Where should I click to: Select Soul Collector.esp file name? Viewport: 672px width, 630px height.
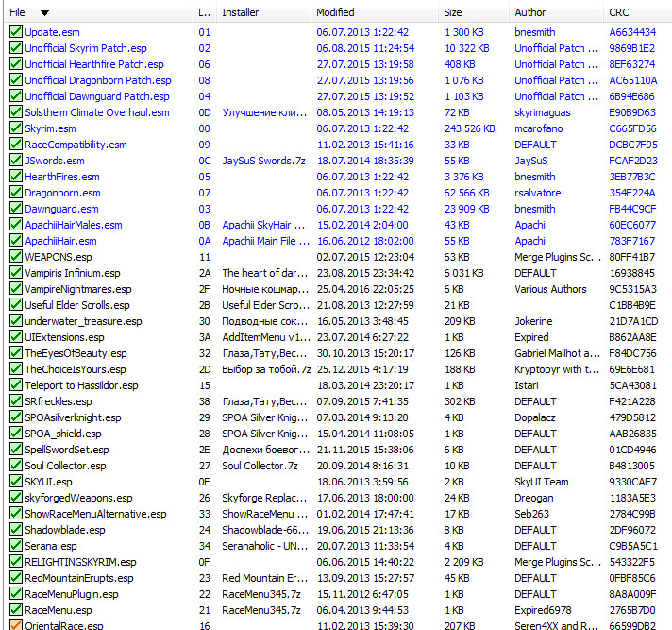[65, 466]
